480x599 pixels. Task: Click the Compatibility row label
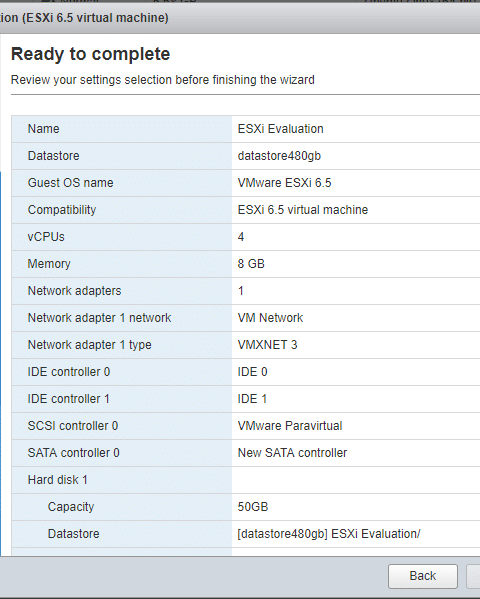62,210
